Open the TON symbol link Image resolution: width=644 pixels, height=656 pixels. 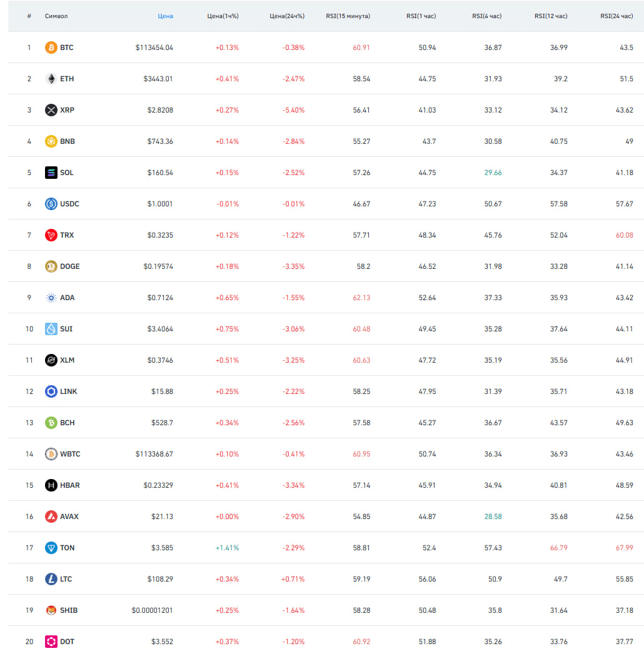tap(68, 548)
